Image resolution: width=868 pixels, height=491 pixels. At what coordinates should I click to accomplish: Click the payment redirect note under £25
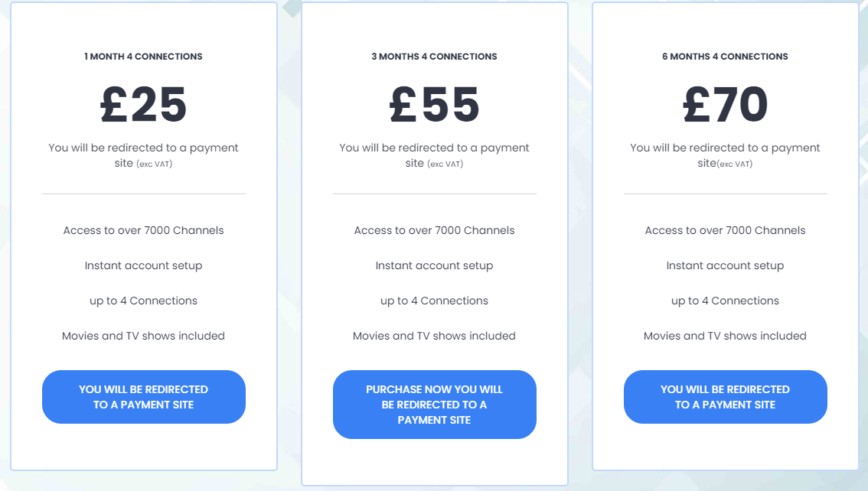pos(143,155)
